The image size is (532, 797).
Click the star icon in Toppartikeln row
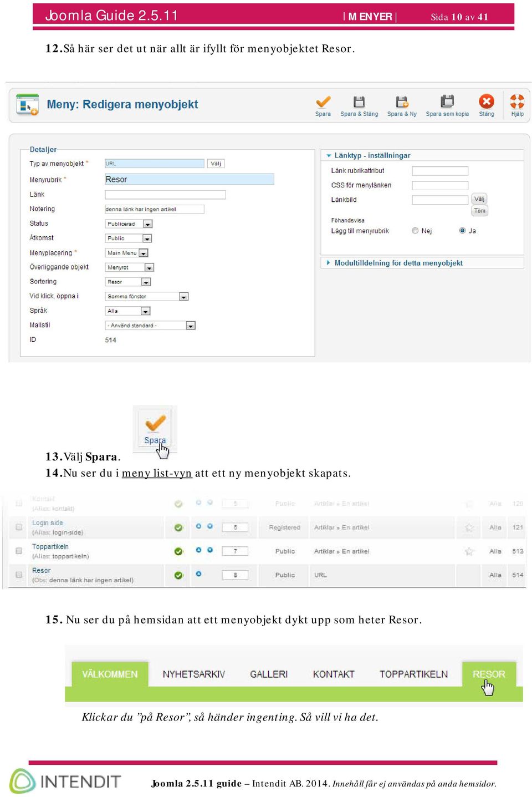point(469,551)
